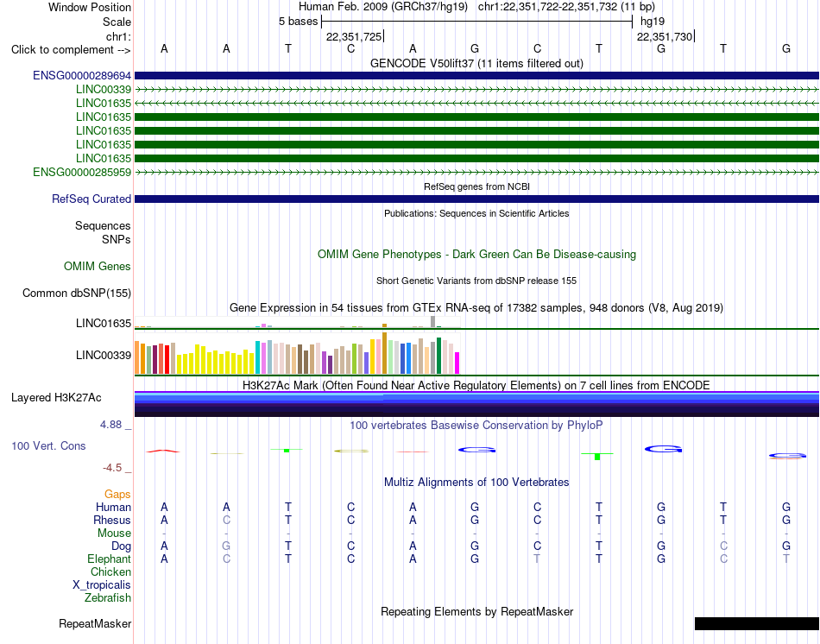The height and width of the screenshot is (644, 820).
Task: Click the faded G in the Dog row
Action: coord(226,546)
